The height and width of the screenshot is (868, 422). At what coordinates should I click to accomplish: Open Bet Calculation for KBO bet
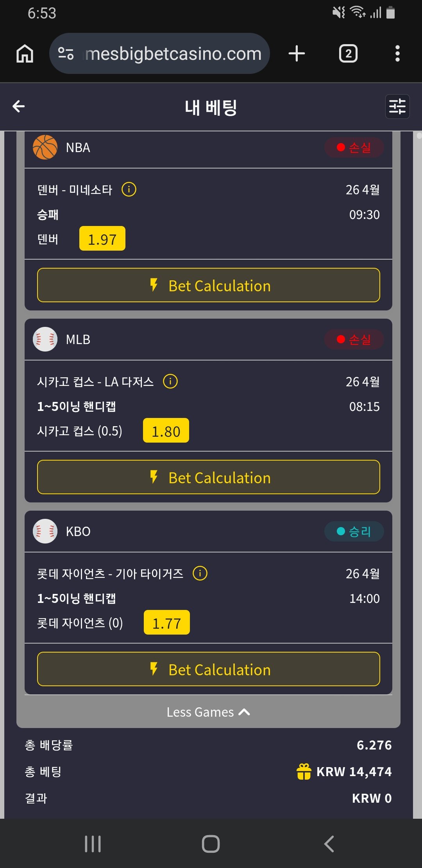click(209, 669)
